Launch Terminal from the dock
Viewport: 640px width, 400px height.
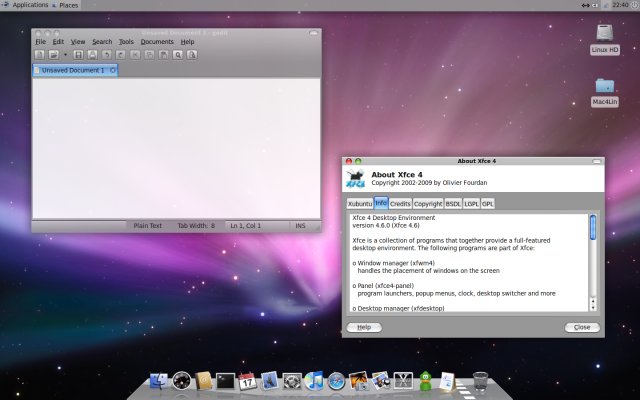pyautogui.click(x=226, y=382)
